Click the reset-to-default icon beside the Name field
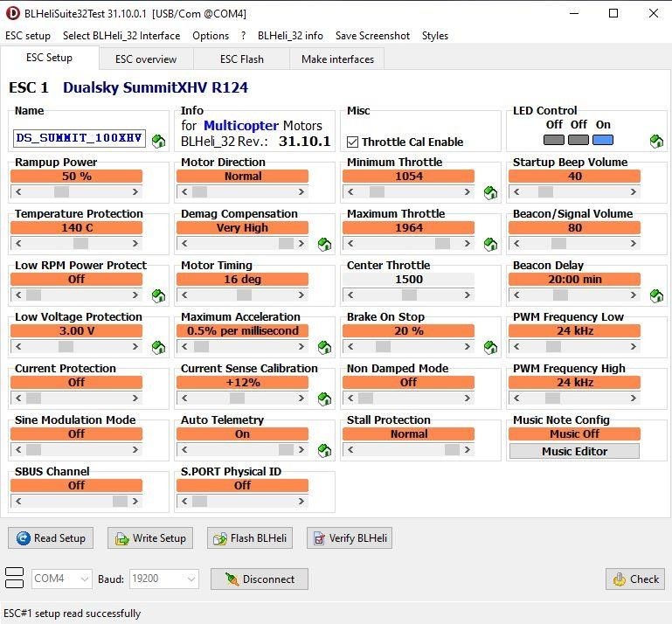 [158, 141]
